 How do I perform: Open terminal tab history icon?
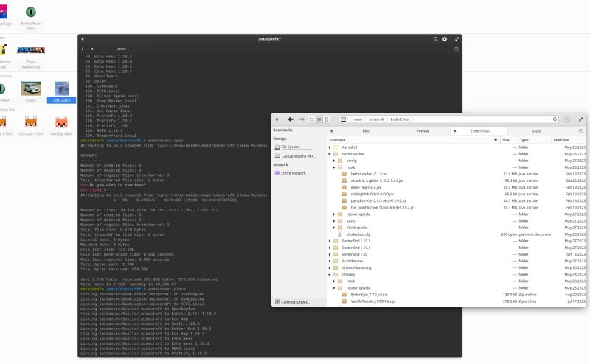[456, 49]
